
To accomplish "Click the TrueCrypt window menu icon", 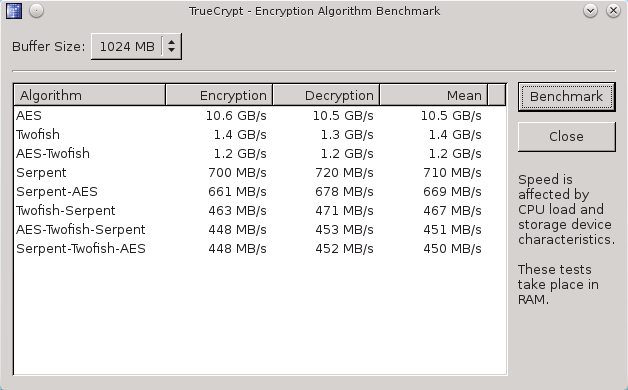I will (x=14, y=11).
